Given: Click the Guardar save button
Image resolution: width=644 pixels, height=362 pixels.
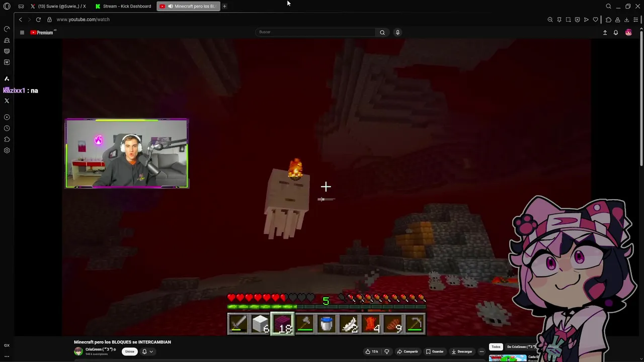Looking at the screenshot, I should click(435, 351).
